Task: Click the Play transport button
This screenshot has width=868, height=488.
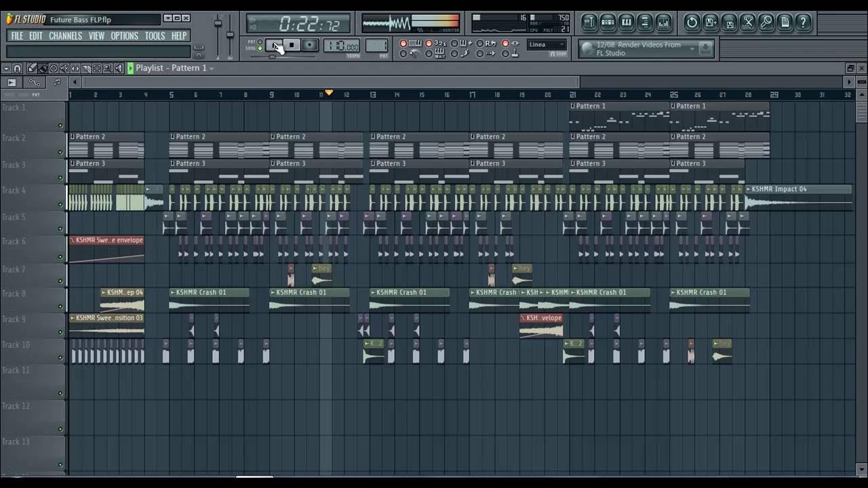Action: point(274,45)
